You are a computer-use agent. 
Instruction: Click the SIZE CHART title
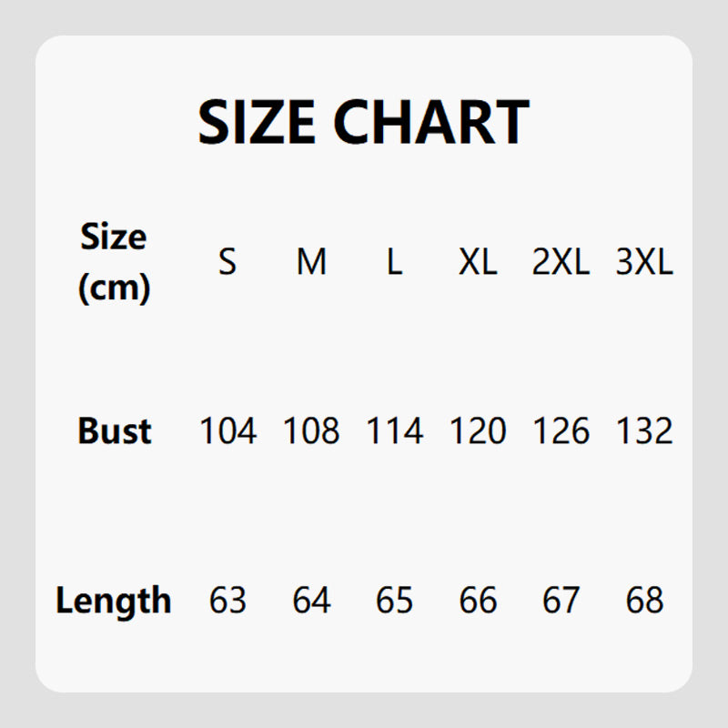(x=363, y=122)
